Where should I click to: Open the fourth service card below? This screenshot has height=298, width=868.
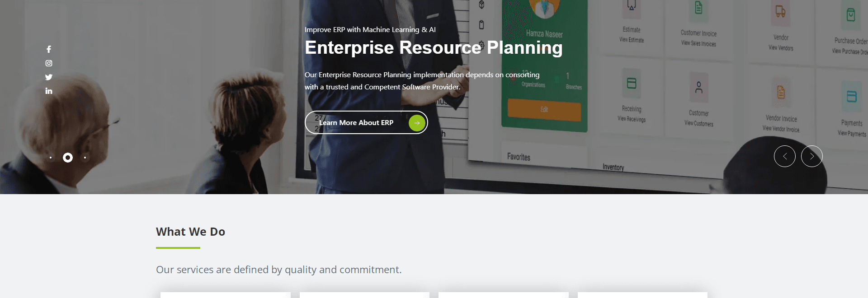pyautogui.click(x=642, y=295)
